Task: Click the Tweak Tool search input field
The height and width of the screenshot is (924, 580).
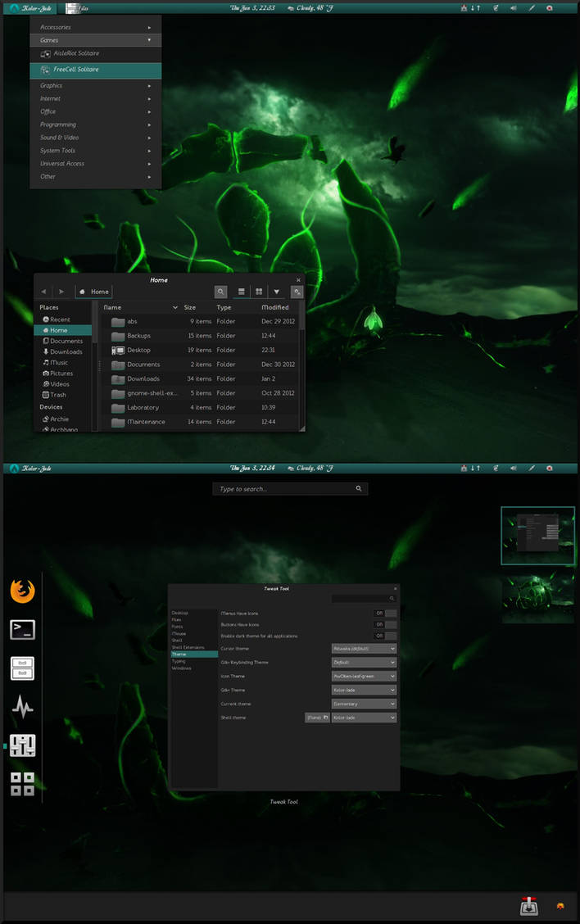Action: pos(363,599)
